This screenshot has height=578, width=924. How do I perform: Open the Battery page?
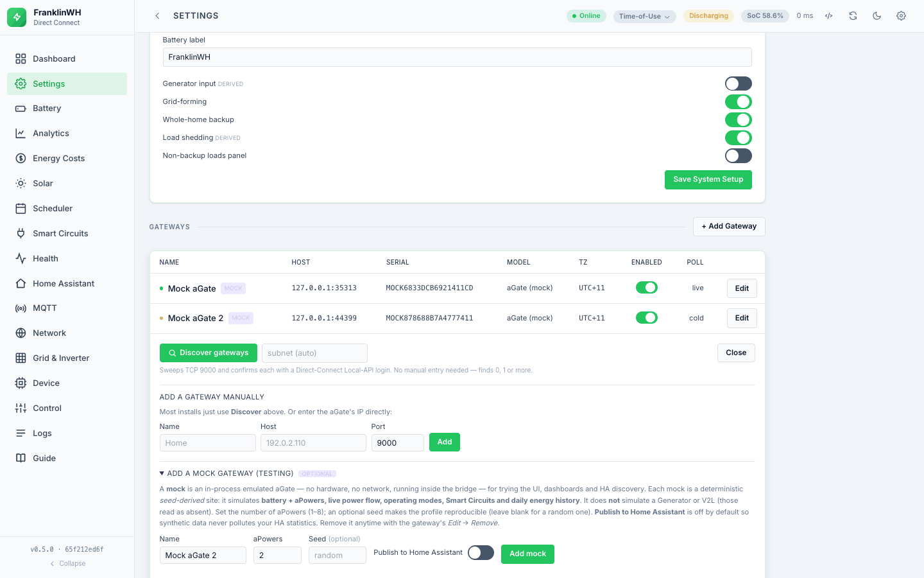coord(67,109)
